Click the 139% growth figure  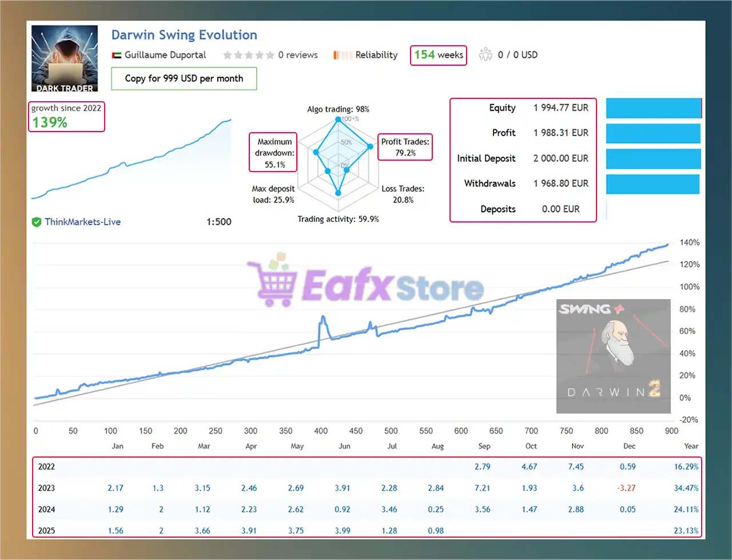(x=50, y=122)
